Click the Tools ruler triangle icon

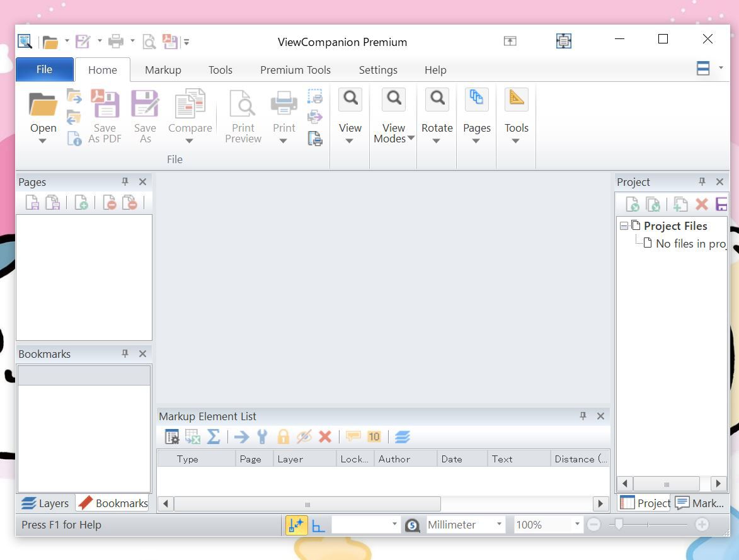(516, 100)
